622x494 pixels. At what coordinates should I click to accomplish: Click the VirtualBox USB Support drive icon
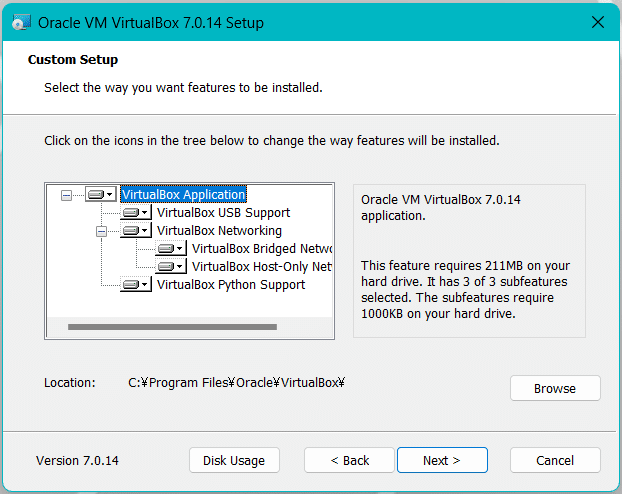coord(136,213)
